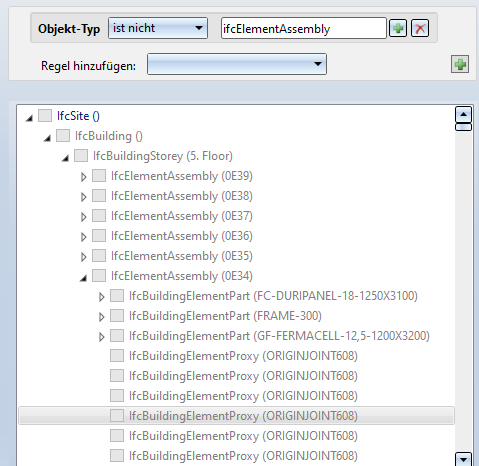The width and height of the screenshot is (479, 466).
Task: Open the 'ist nicht' condition dropdown
Action: tap(158, 28)
